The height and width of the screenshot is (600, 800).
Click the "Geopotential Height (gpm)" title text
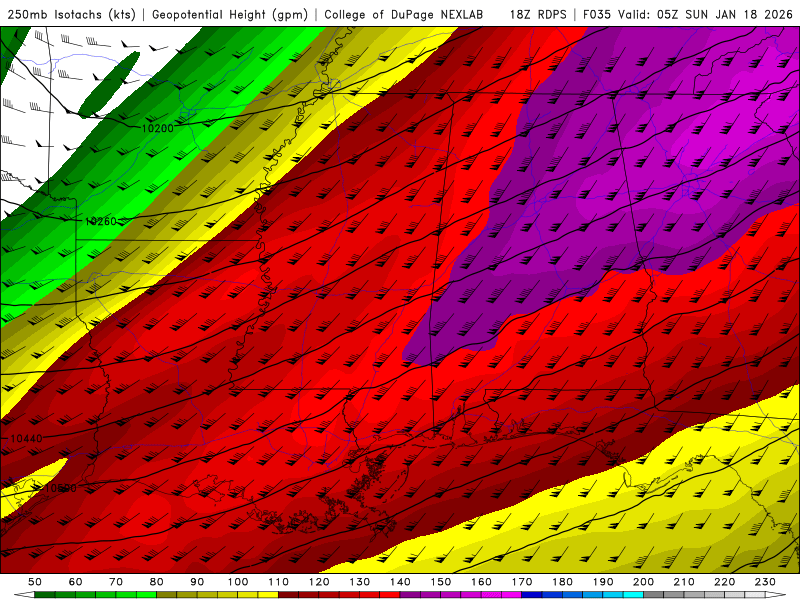[230, 15]
